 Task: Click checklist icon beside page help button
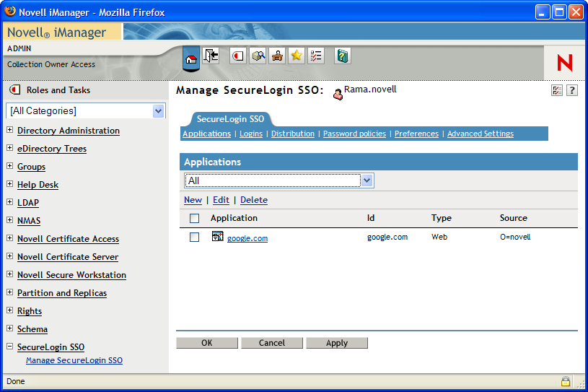coord(557,90)
